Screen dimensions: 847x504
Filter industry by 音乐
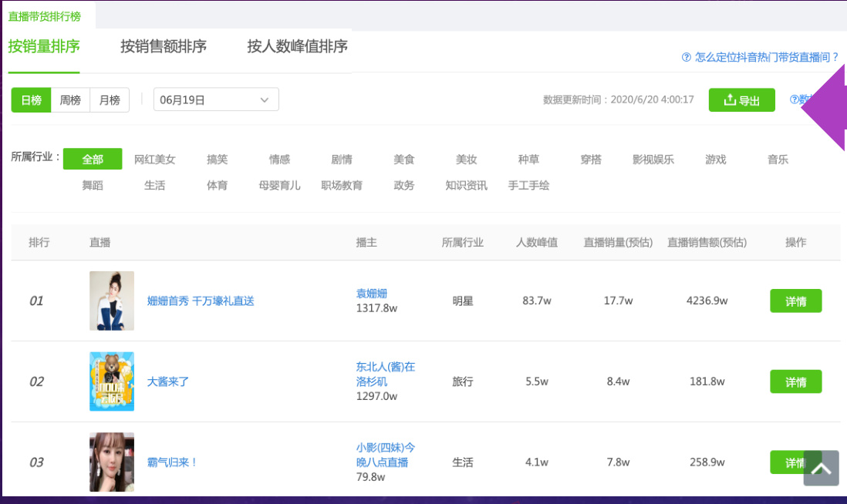click(778, 160)
